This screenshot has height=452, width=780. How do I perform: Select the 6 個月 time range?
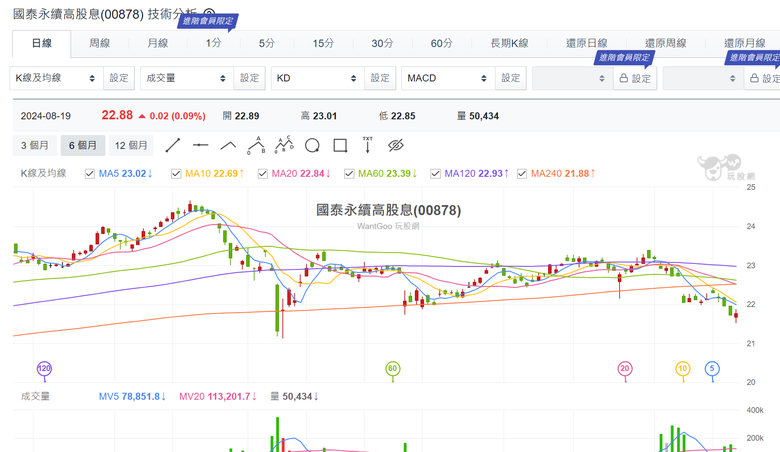point(83,145)
